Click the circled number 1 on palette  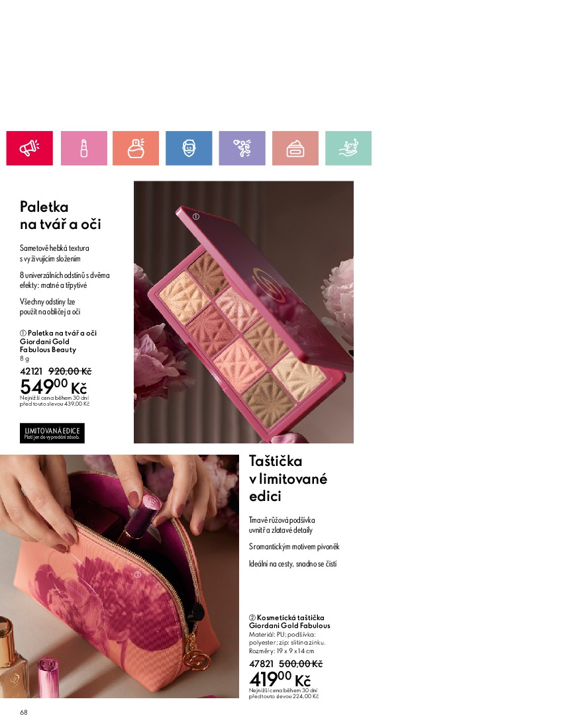196,216
